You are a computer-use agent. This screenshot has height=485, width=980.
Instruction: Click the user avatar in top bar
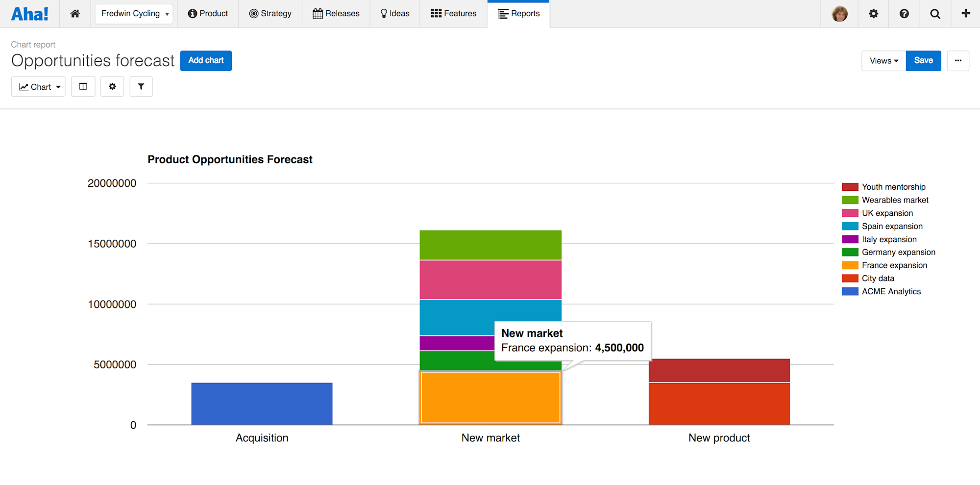click(839, 14)
